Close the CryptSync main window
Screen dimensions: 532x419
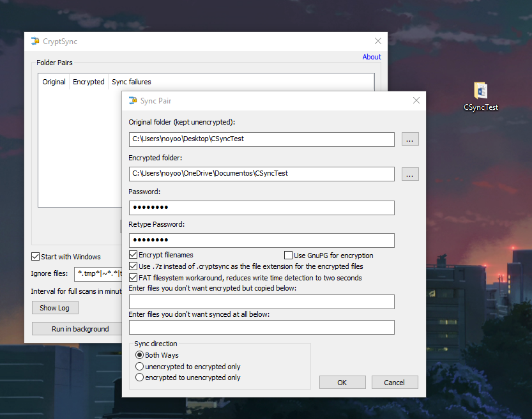tap(378, 41)
